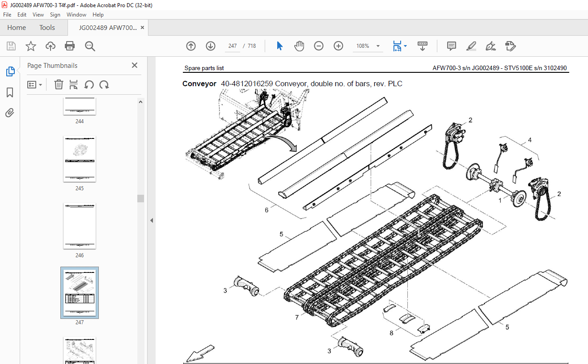Image resolution: width=588 pixels, height=364 pixels.
Task: Open the Find text magnifier tool
Action: click(x=90, y=46)
